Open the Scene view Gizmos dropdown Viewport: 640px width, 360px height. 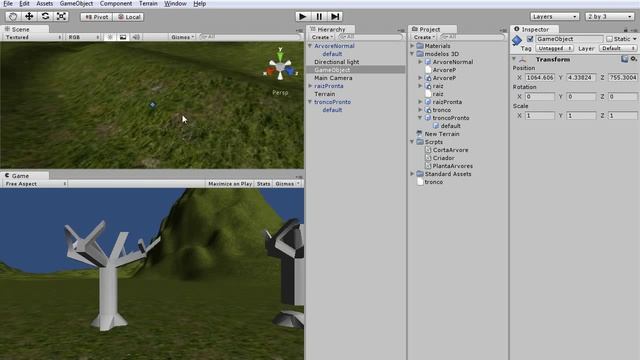pyautogui.click(x=182, y=37)
